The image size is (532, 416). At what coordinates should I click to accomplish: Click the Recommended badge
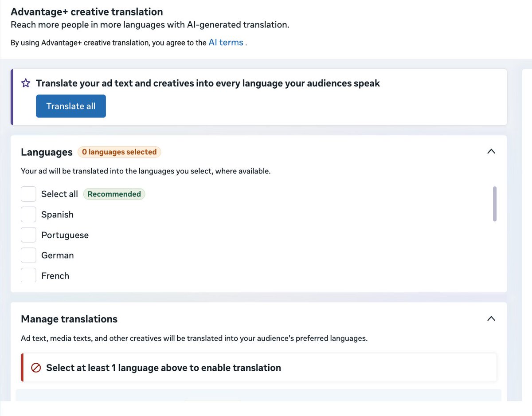[114, 194]
